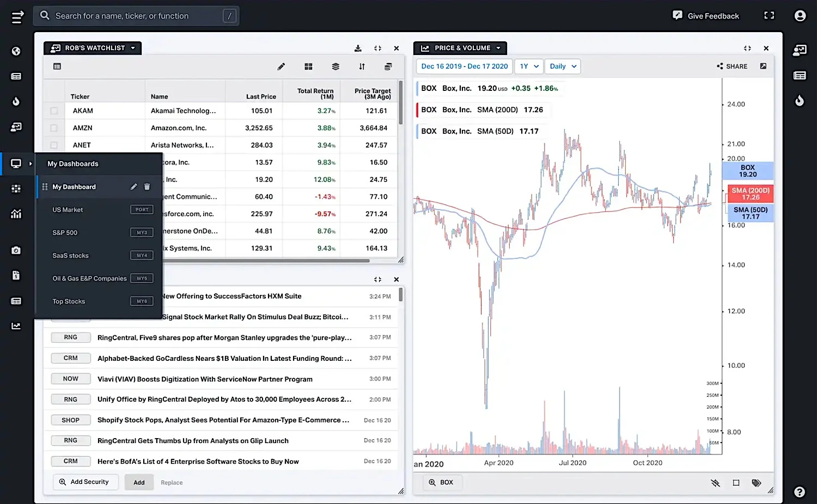Click the pencil edit icon in watchlist toolbar
Screen dimensions: 817x504
click(x=281, y=66)
